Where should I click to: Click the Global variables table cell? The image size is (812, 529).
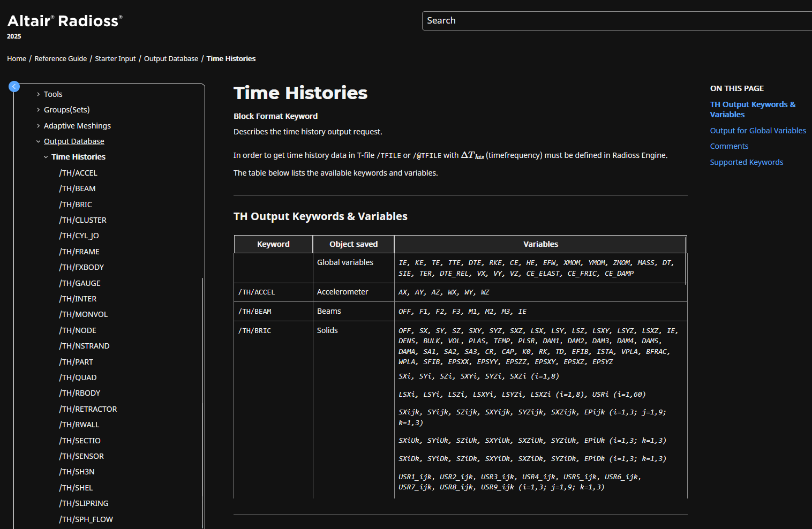click(x=354, y=268)
